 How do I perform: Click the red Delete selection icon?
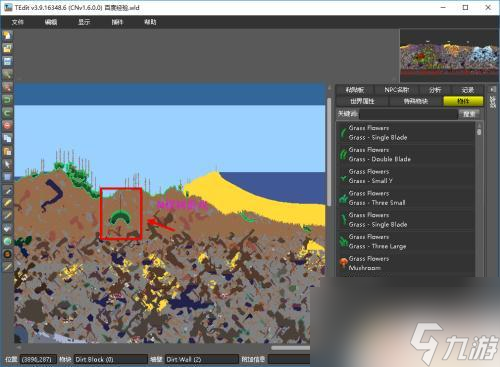tap(7, 126)
